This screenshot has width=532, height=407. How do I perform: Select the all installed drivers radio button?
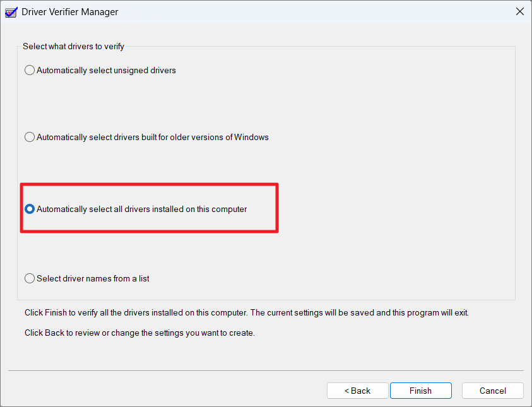tap(30, 209)
